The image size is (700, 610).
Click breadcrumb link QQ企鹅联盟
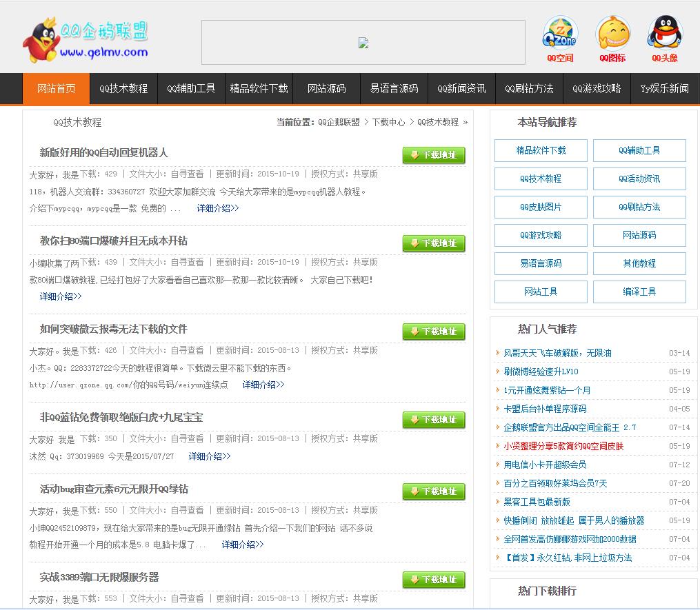coord(339,122)
